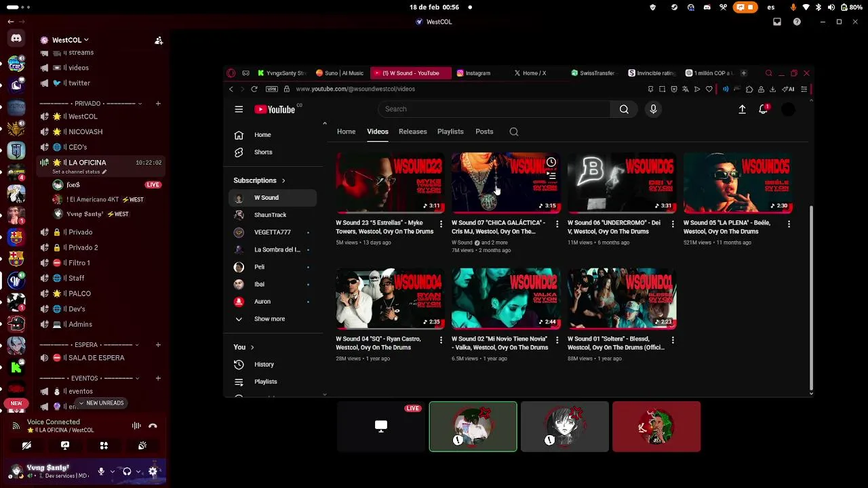Open Discord inbox icon in title bar
The width and height of the screenshot is (868, 488).
coord(777,22)
